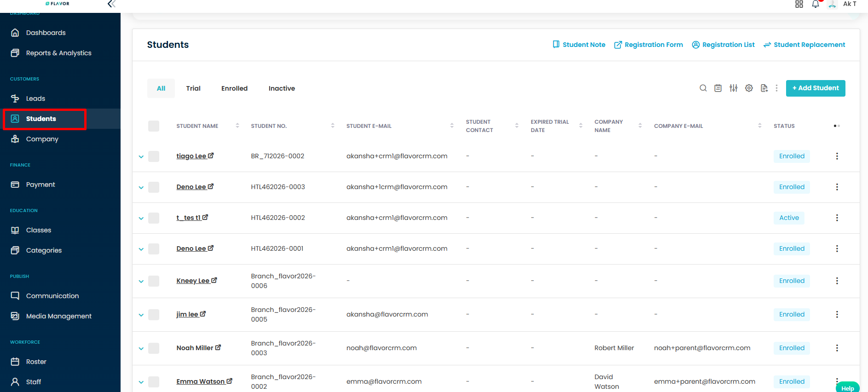Select checkbox for Noah Miller row

[x=154, y=348]
